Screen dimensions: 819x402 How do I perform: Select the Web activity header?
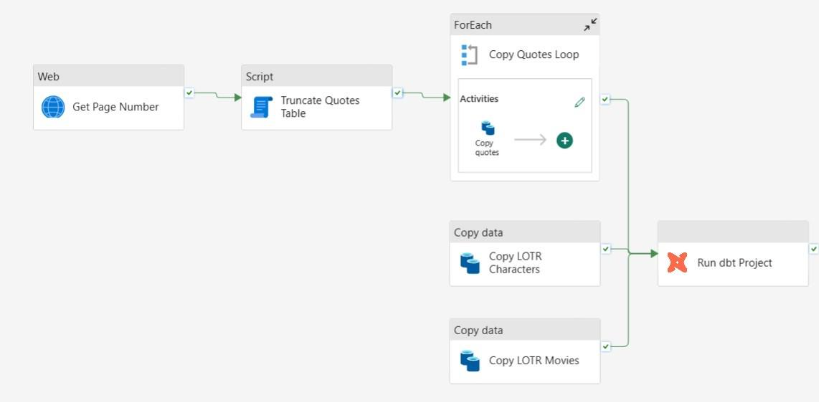pyautogui.click(x=108, y=76)
